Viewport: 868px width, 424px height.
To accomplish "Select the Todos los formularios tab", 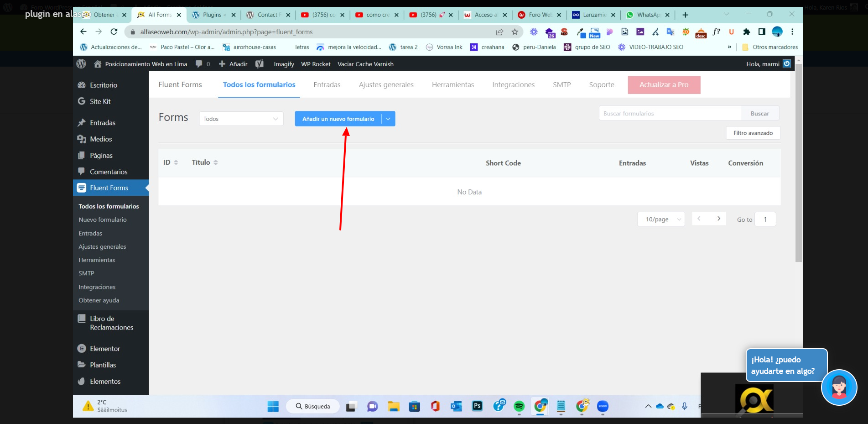I will (259, 85).
